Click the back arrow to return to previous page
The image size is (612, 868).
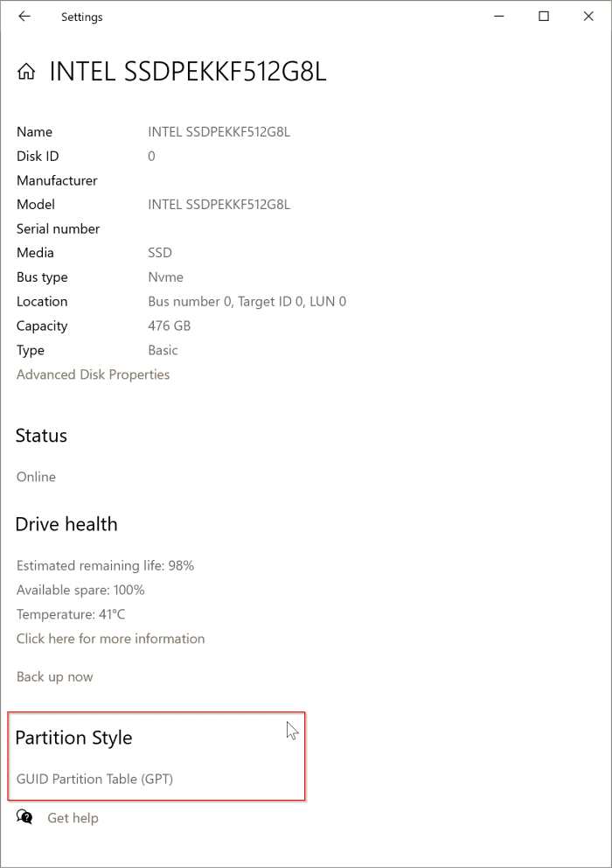coord(24,16)
